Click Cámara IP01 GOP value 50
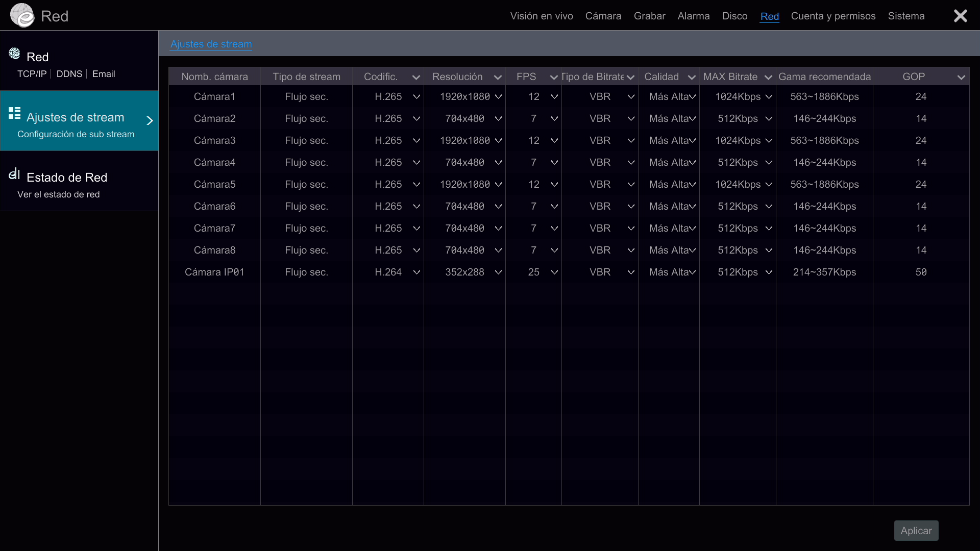980x551 pixels. (x=921, y=272)
